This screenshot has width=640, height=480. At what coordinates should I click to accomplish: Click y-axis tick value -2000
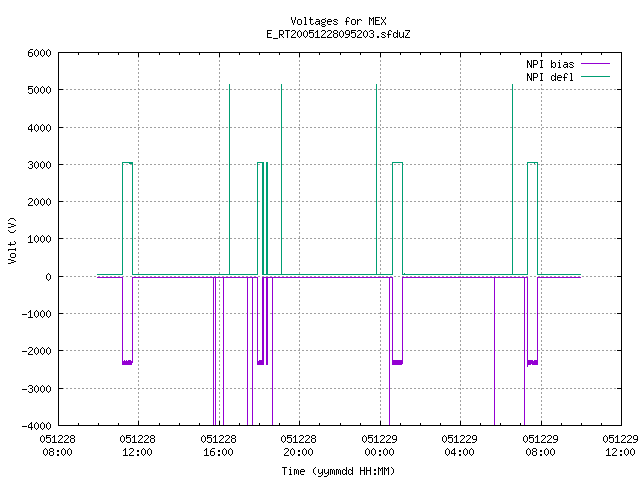pyautogui.click(x=36, y=351)
